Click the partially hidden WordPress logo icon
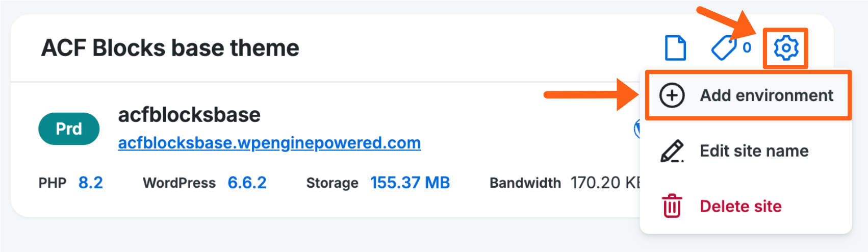The image size is (868, 252). pos(637,129)
